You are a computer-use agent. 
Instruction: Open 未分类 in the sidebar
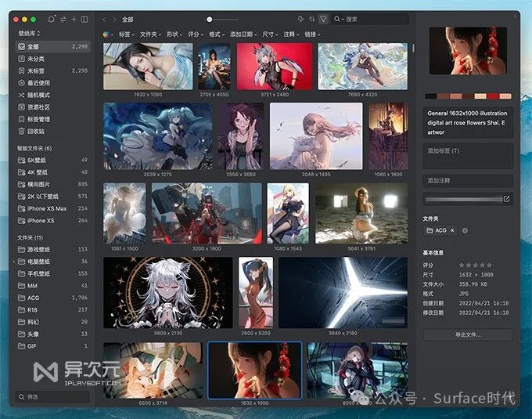[x=53, y=59]
